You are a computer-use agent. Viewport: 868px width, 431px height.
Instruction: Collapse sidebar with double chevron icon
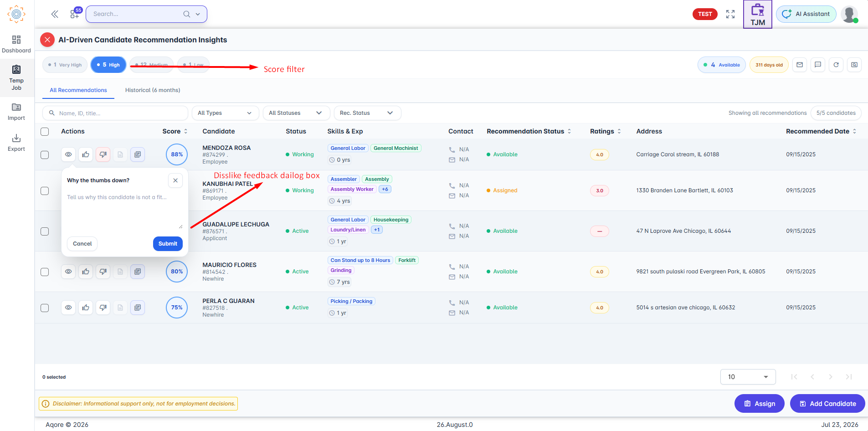coord(55,14)
